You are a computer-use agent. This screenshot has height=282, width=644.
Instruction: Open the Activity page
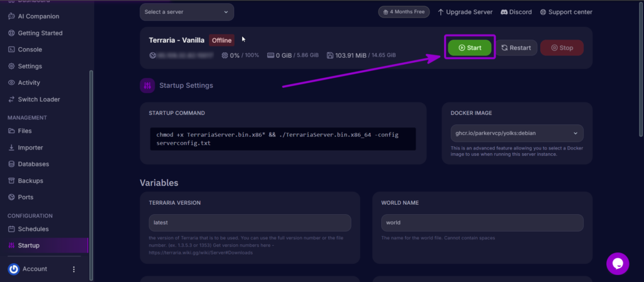point(29,82)
